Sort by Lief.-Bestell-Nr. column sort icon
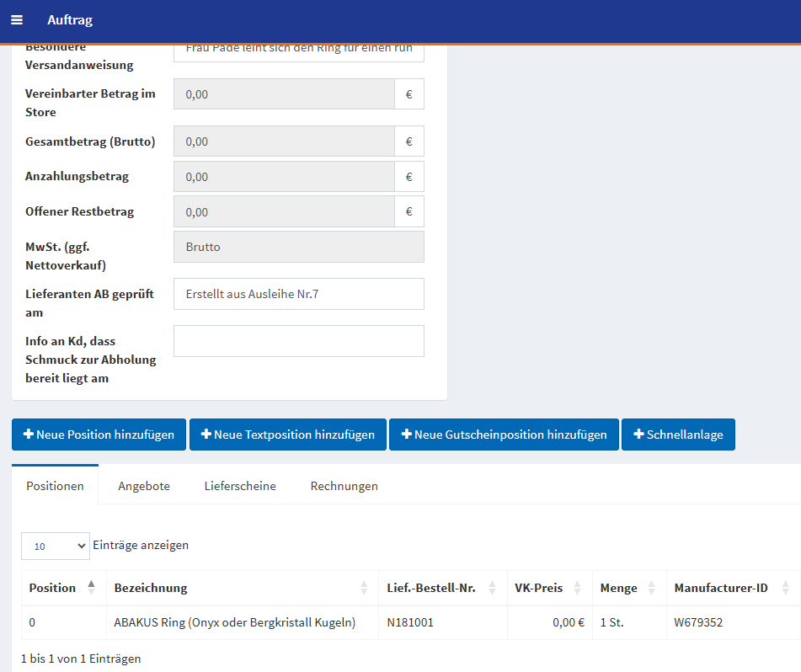 pyautogui.click(x=492, y=588)
